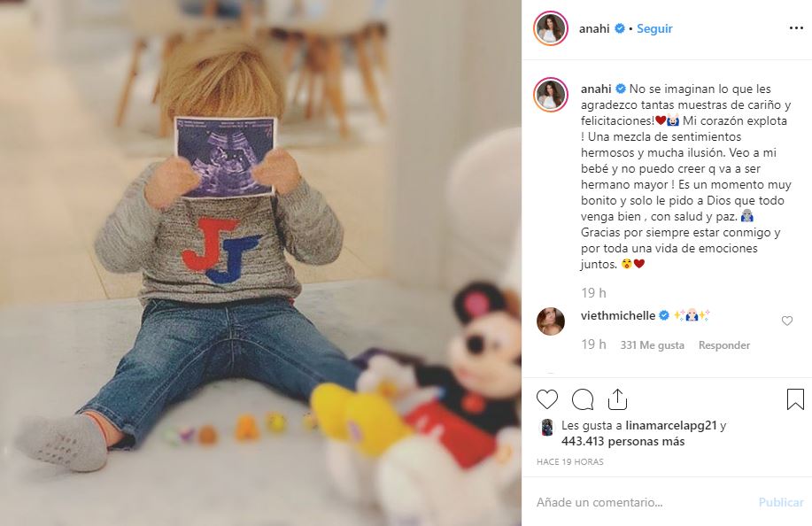Click the Publicar comment button
This screenshot has height=526, width=812.
[781, 502]
